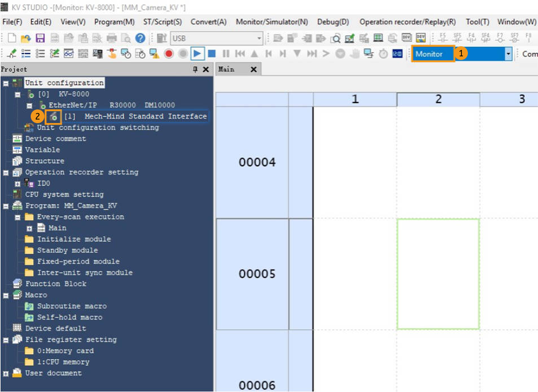The height and width of the screenshot is (392, 538).
Task: Click the red operation recorder record icon
Action: [x=169, y=54]
